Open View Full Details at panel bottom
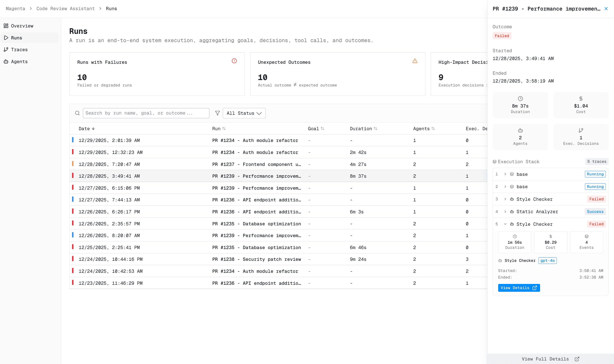The height and width of the screenshot is (364, 614). pos(550,359)
